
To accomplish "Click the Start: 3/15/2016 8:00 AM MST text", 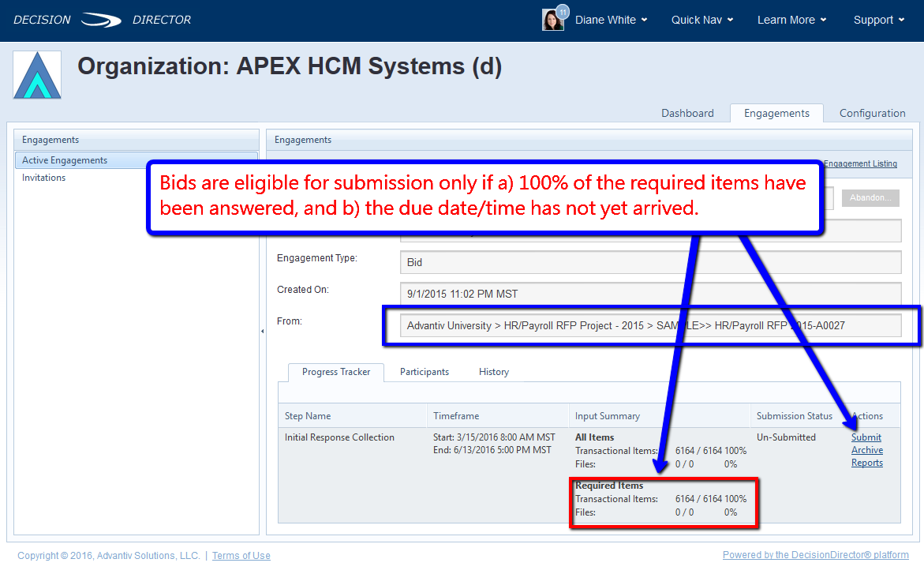I will tap(494, 437).
